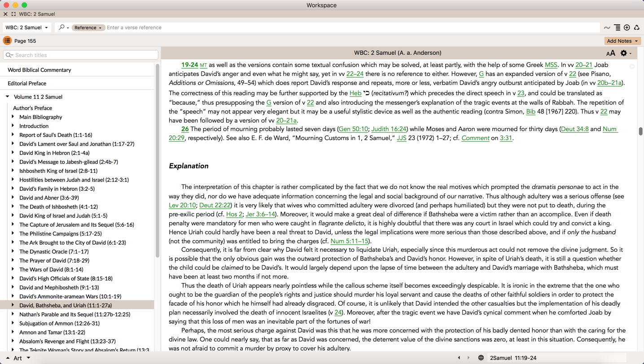Click the globe icon in the status bar
Screen dimensions: 644x364
tap(481, 358)
